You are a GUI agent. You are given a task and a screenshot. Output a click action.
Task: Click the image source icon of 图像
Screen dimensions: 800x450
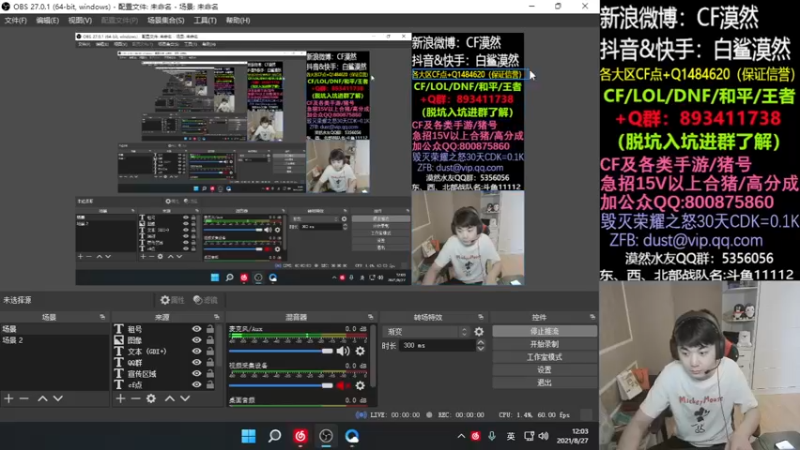[119, 340]
